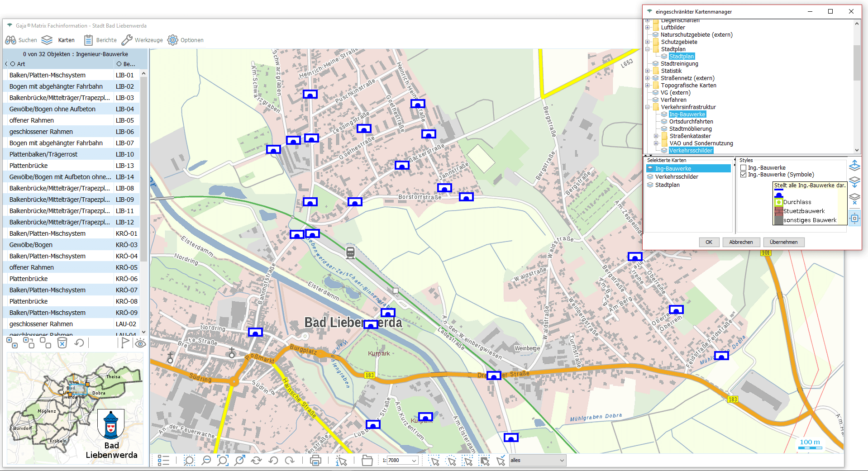Open the 'alles' selection dropdown
Screen dimensions: 868x471
tap(562, 461)
